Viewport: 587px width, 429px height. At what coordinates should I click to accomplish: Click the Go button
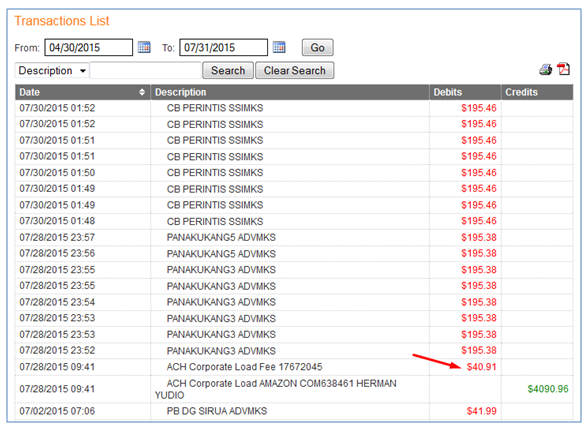[317, 48]
